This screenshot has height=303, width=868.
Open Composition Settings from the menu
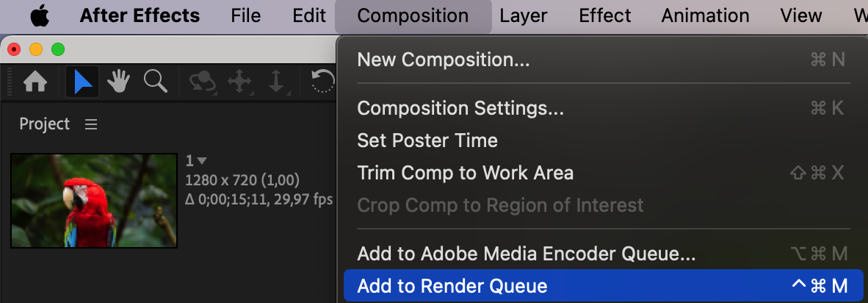coord(460,108)
